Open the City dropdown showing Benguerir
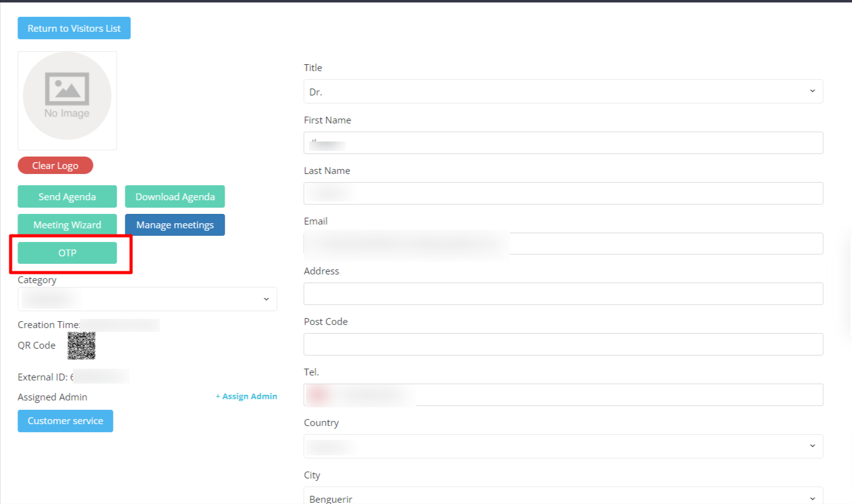 [x=563, y=497]
